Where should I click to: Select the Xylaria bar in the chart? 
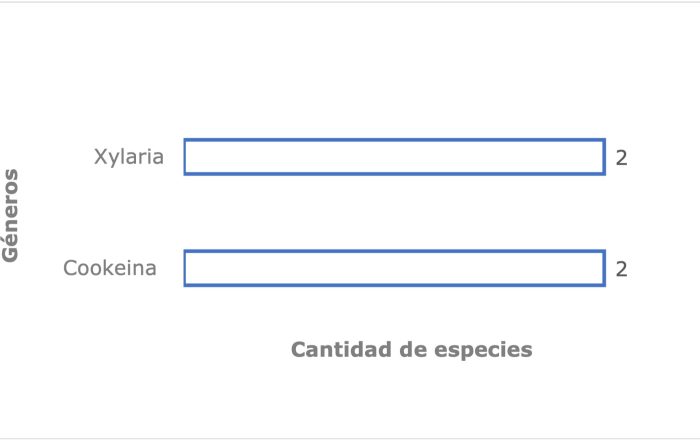(395, 157)
